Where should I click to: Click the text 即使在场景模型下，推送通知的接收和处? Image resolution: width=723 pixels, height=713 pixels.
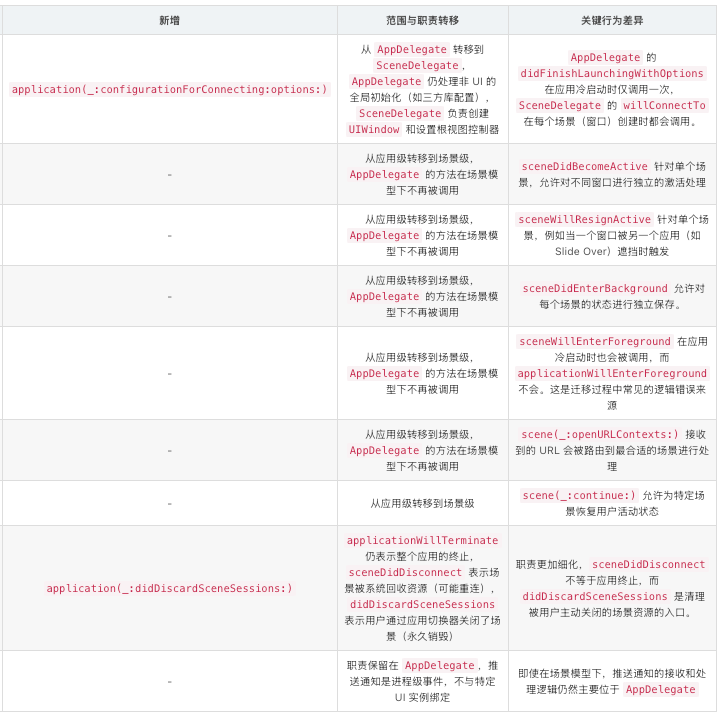[612, 674]
